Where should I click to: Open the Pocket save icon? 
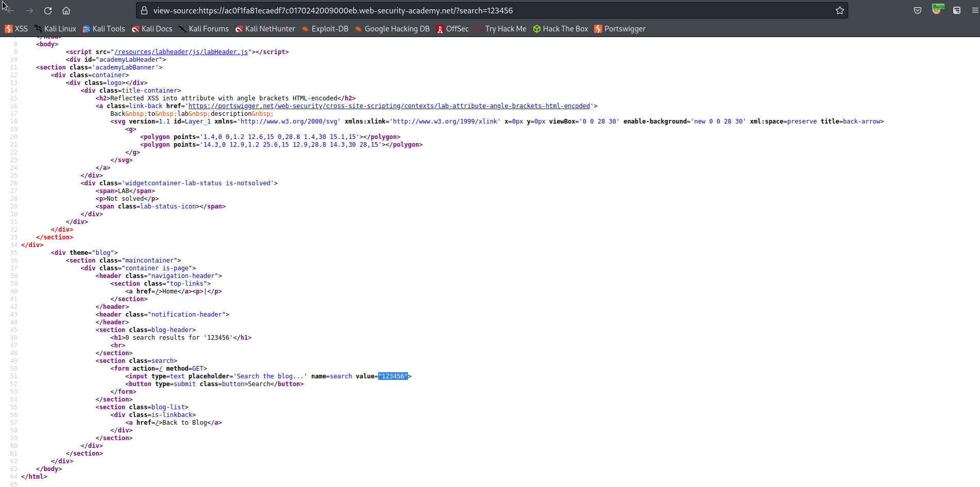click(918, 10)
